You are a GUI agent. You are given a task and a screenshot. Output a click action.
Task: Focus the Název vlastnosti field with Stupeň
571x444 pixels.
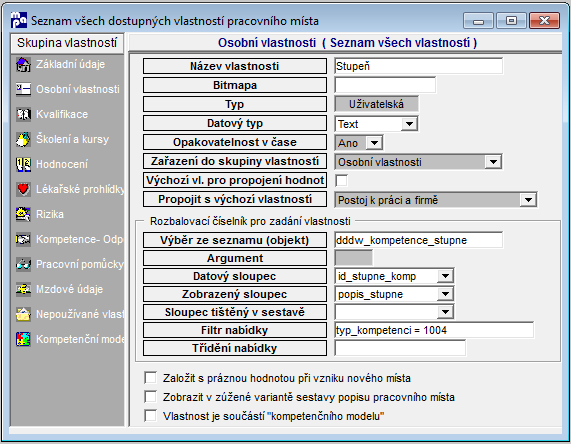419,66
